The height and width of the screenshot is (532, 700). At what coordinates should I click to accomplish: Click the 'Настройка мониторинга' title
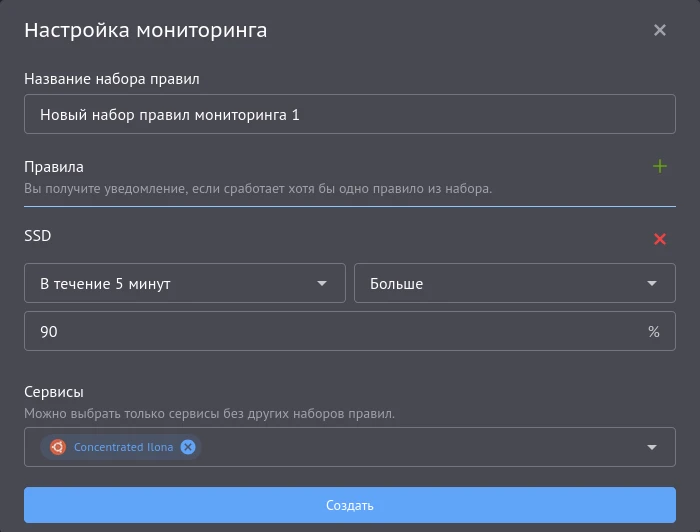coord(146,30)
